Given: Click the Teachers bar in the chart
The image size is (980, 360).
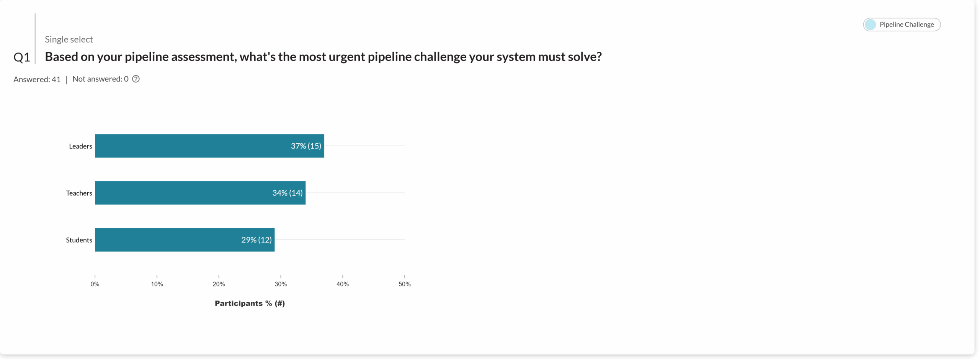Looking at the screenshot, I should click(200, 193).
